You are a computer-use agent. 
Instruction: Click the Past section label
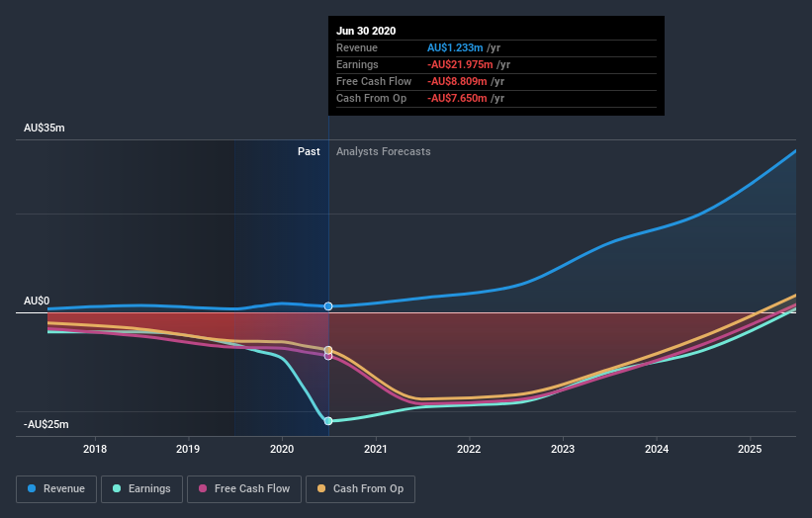coord(309,151)
